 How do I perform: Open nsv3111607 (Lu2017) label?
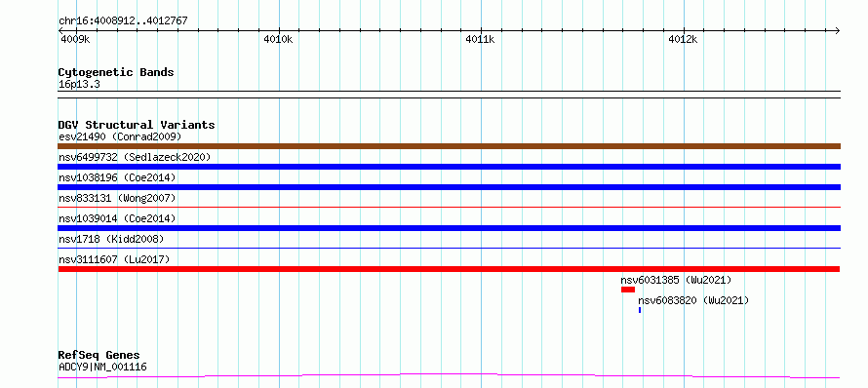[x=114, y=259]
